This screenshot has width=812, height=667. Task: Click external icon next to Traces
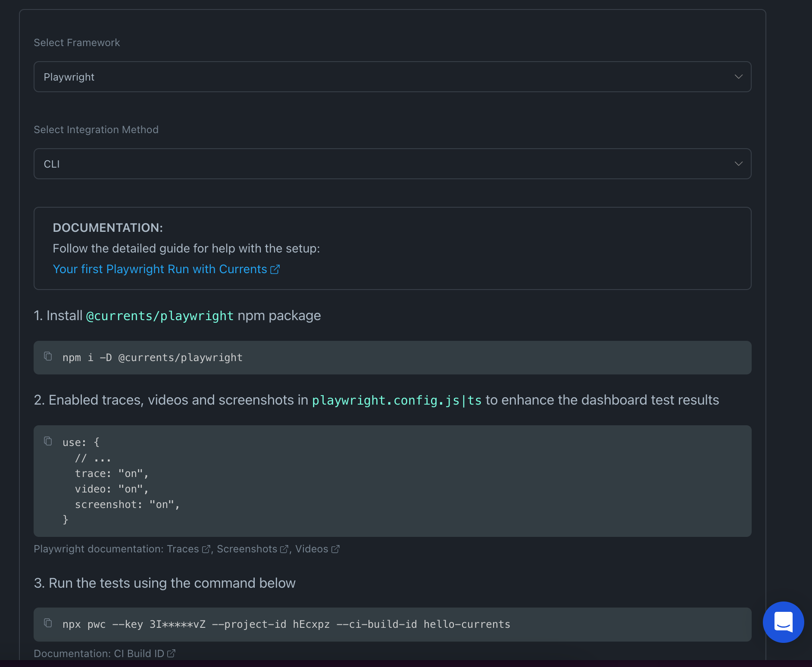(206, 549)
